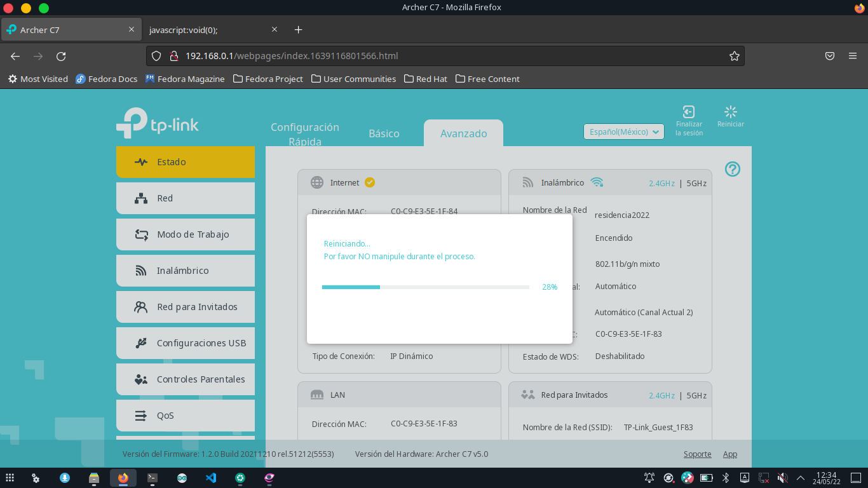Open the Estado menu in the sidebar
The height and width of the screenshot is (488, 868).
(186, 162)
